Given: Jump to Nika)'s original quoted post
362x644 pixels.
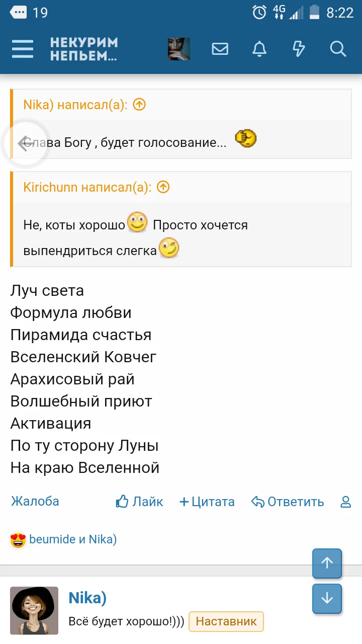Looking at the screenshot, I should tap(140, 104).
